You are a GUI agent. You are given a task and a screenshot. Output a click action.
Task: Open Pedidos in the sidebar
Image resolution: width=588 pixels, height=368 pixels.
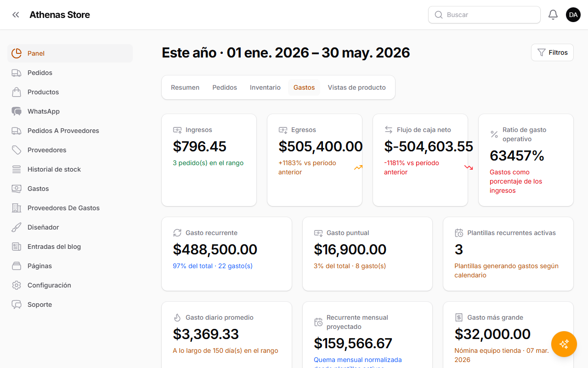pyautogui.click(x=70, y=73)
